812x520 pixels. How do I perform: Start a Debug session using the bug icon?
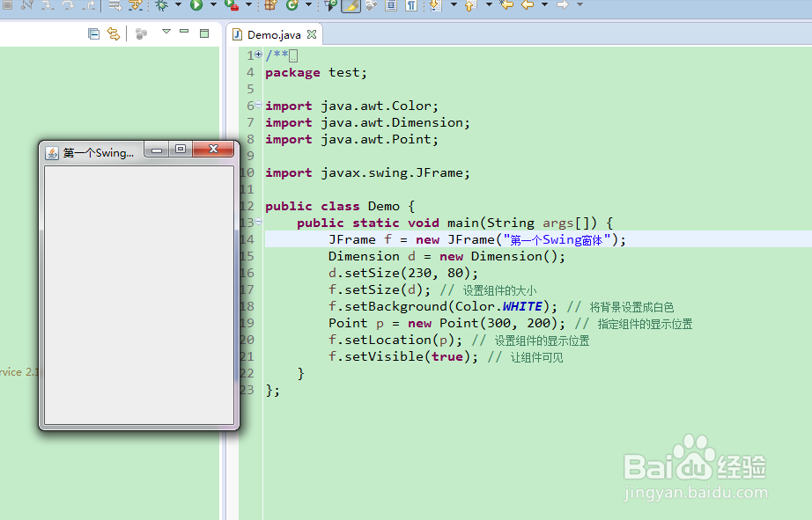164,8
